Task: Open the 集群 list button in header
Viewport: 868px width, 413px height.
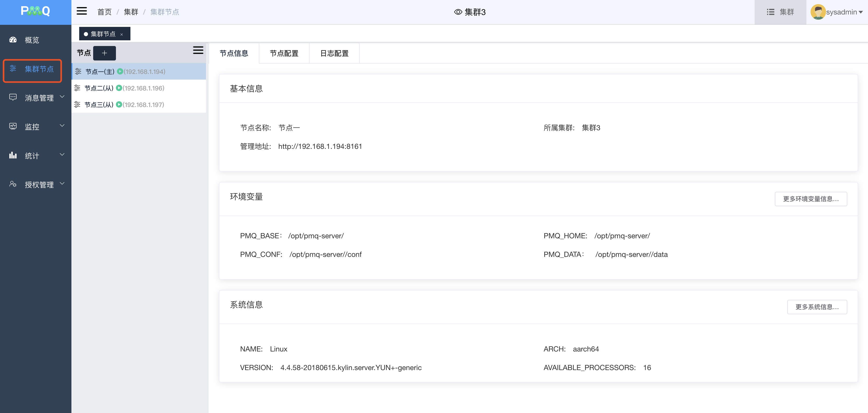Action: (780, 12)
